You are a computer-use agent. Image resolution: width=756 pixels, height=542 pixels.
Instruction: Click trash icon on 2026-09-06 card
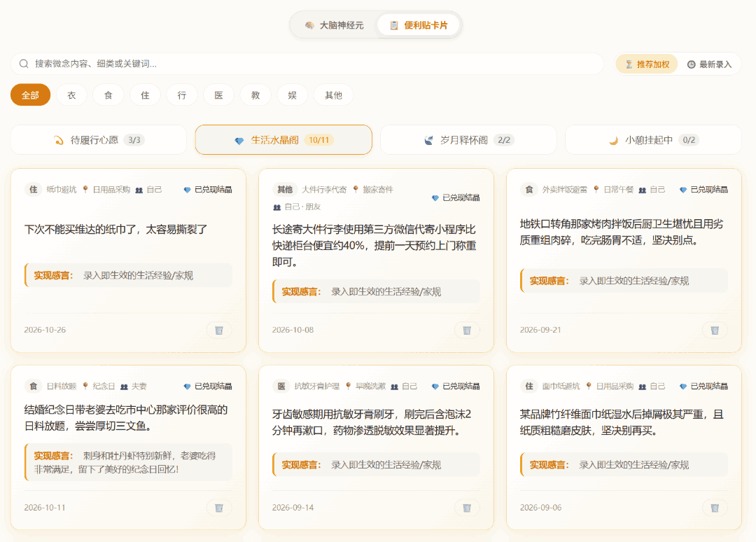tap(715, 508)
